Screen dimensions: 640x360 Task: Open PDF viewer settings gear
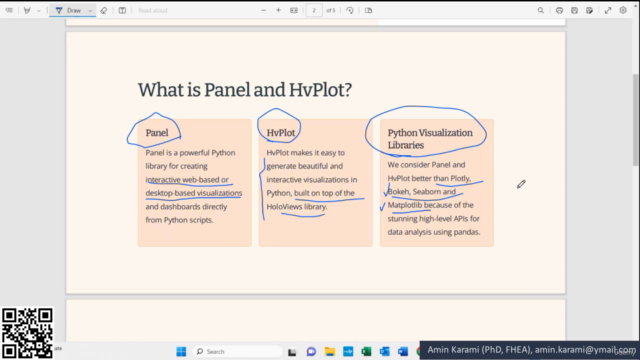[623, 10]
